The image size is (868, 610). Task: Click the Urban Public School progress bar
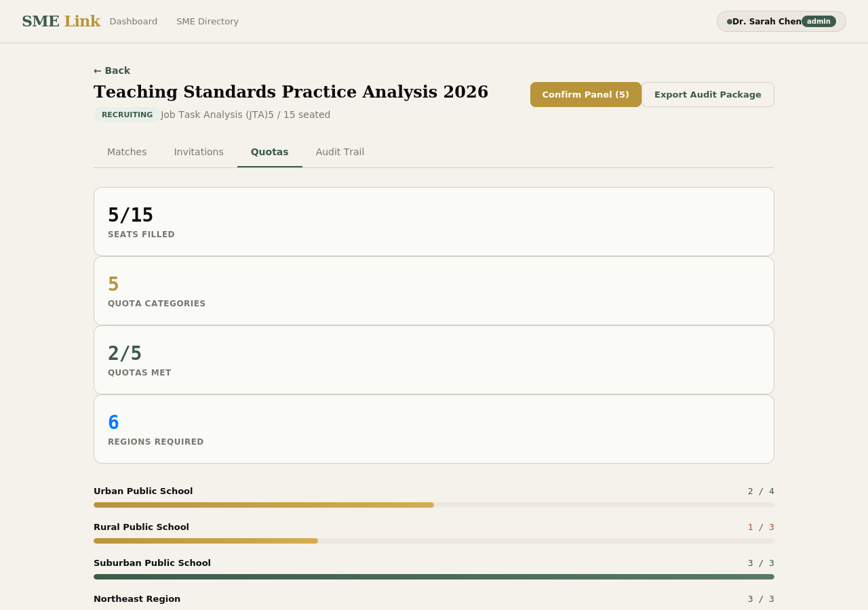[433, 504]
